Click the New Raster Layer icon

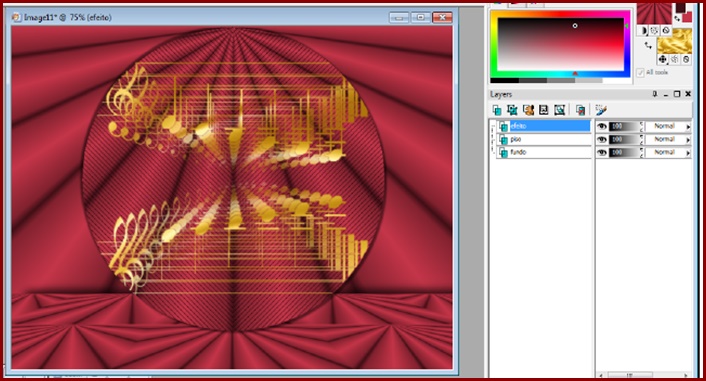click(497, 109)
